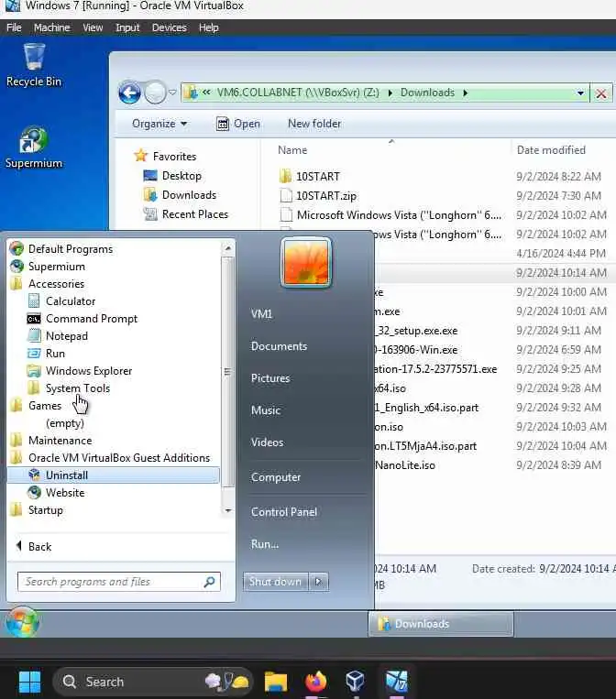Open Pictures from Start menu right pane
Image resolution: width=616 pixels, height=699 pixels.
click(270, 378)
